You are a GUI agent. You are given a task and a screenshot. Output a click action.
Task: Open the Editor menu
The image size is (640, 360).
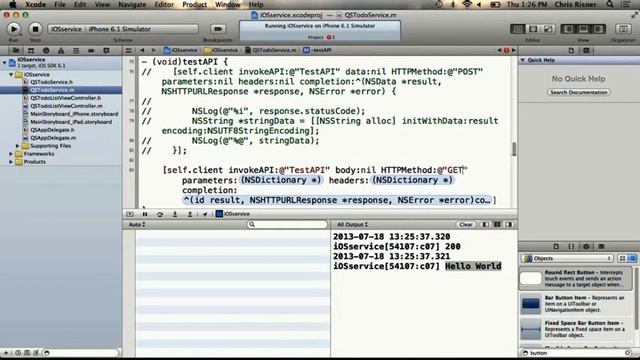(x=164, y=4)
